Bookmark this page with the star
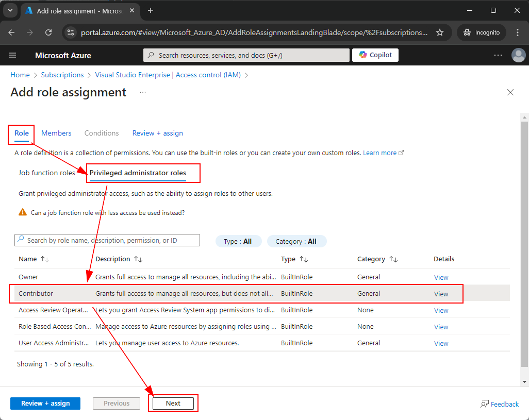 (x=440, y=32)
